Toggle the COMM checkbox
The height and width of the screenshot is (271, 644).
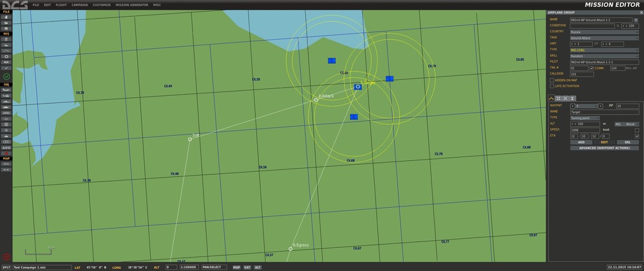[592, 68]
